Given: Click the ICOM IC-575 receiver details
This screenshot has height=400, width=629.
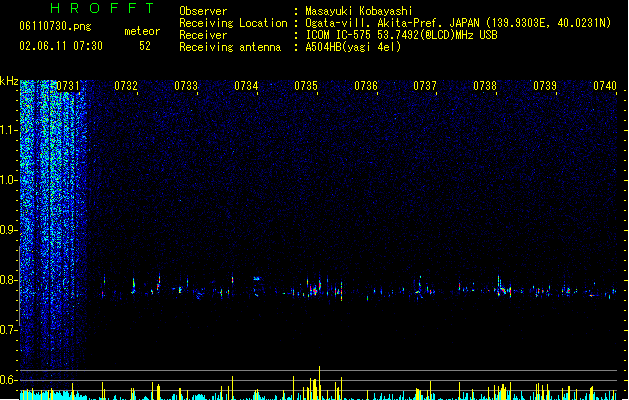Looking at the screenshot, I should tap(402, 35).
